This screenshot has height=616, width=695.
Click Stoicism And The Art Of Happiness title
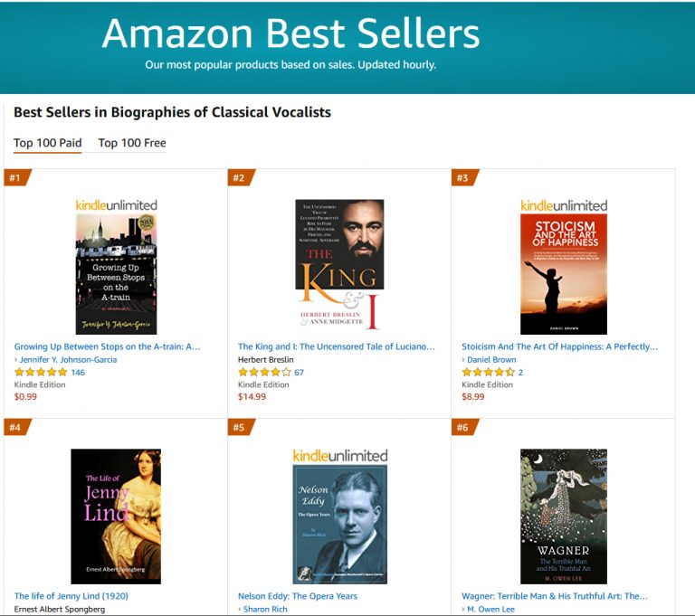560,346
